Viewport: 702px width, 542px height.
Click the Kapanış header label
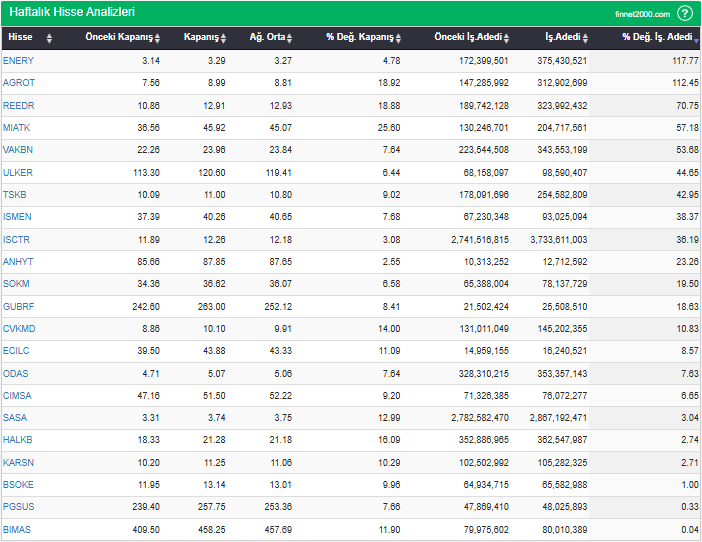click(201, 37)
